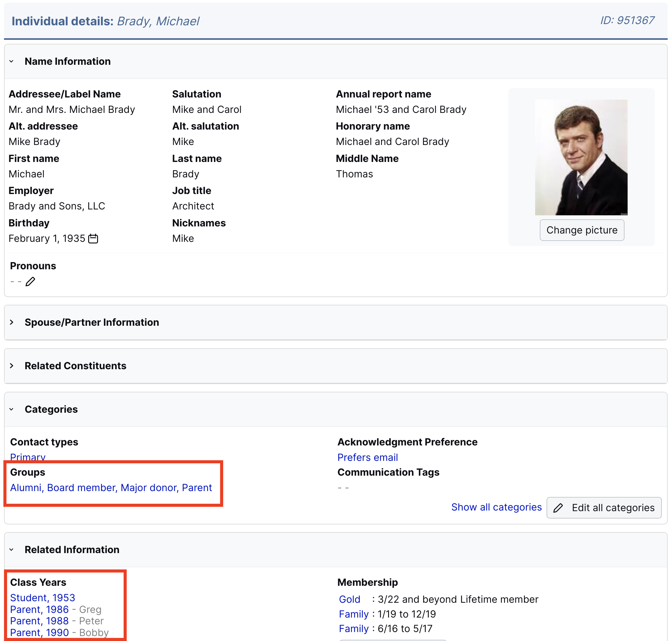Open Show all categories link
Screen dimensions: 672x641
(496, 507)
